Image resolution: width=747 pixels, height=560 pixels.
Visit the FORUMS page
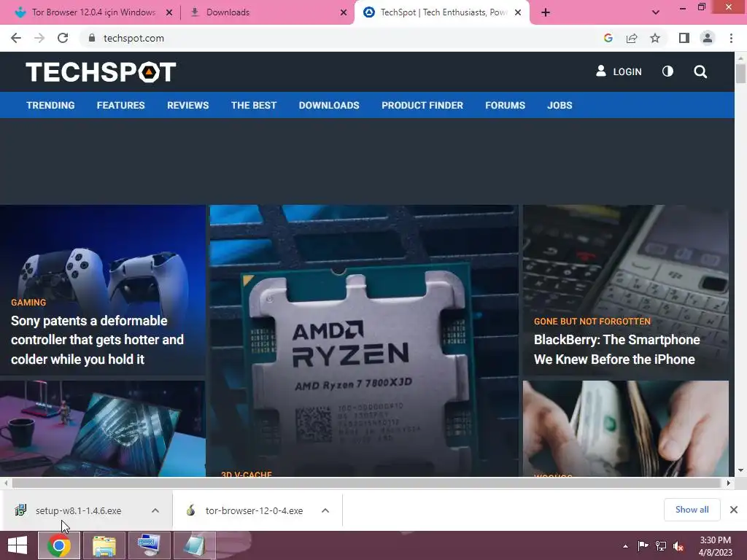coord(505,105)
